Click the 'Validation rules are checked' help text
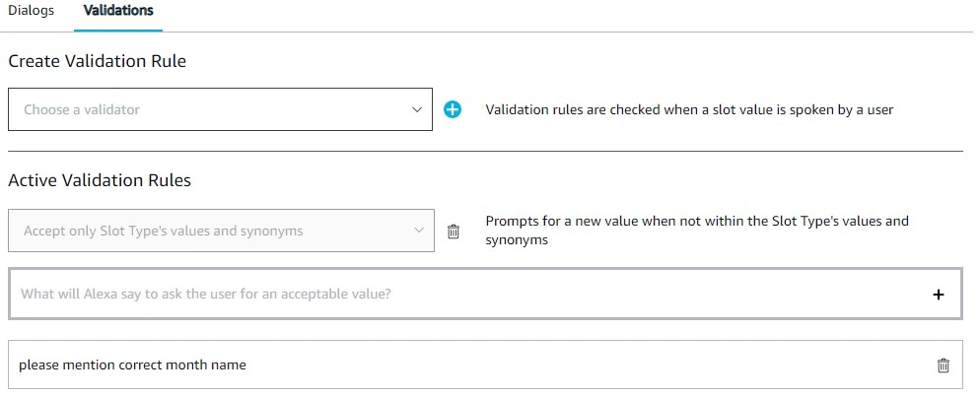980x398 pixels. tap(689, 110)
